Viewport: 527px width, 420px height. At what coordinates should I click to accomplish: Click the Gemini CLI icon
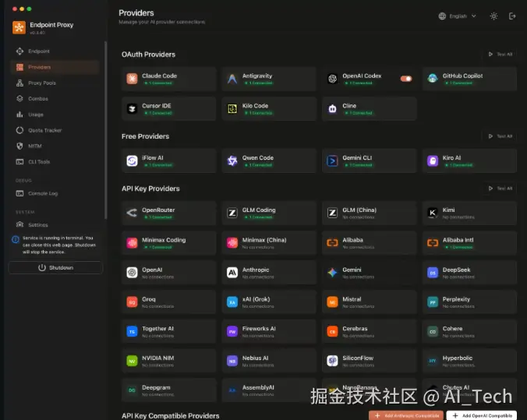point(332,161)
